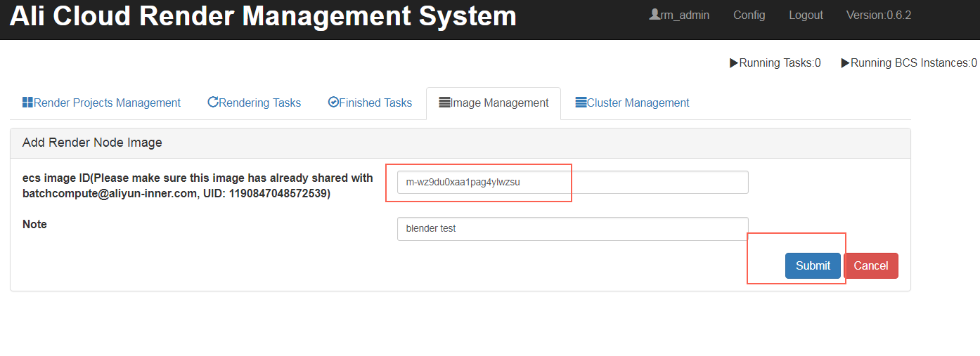Focus the ecs image ID input field
Image resolution: width=980 pixels, height=356 pixels.
(x=572, y=183)
